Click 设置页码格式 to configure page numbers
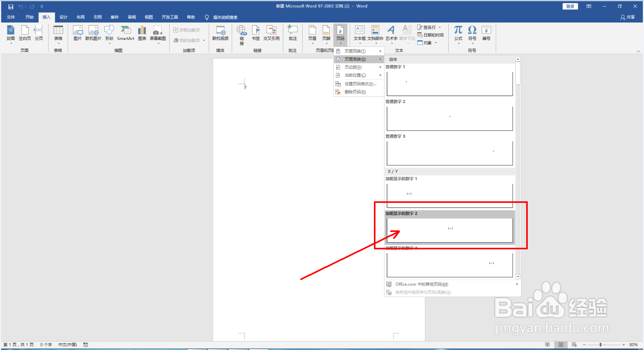Image resolution: width=644 pixels, height=350 pixels. (x=357, y=84)
